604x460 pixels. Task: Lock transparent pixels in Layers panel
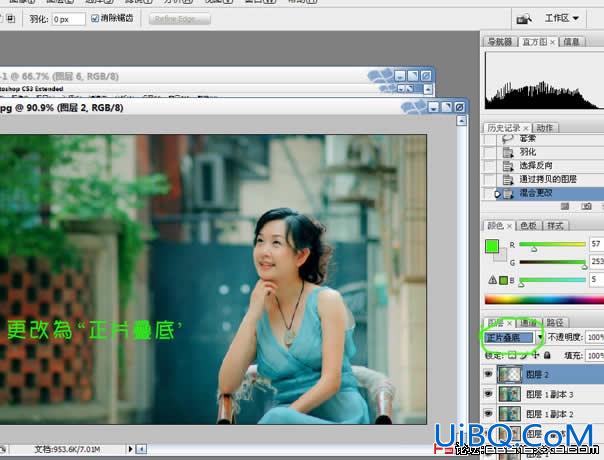coord(512,355)
